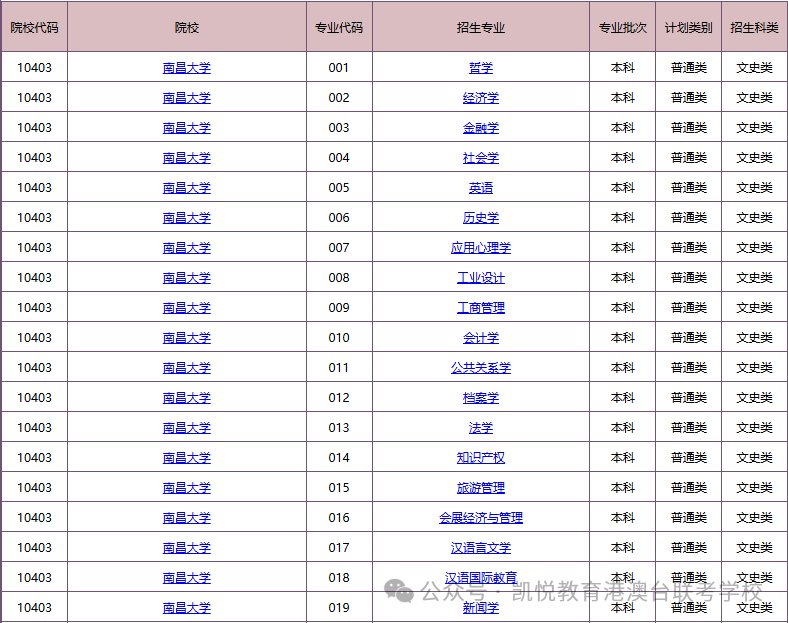The image size is (788, 623).
Task: Open the 公共关系学 major link
Action: pyautogui.click(x=481, y=368)
